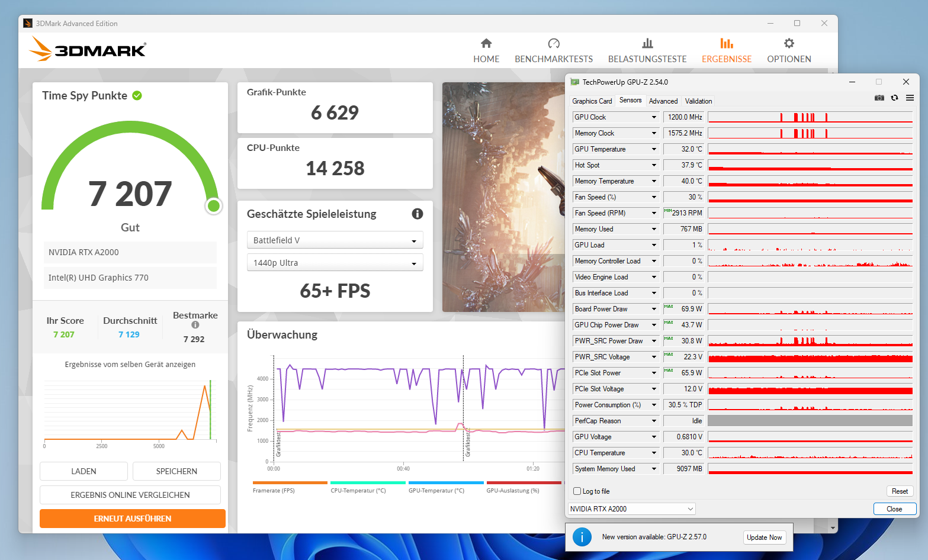Click the LADEN button

tap(84, 471)
